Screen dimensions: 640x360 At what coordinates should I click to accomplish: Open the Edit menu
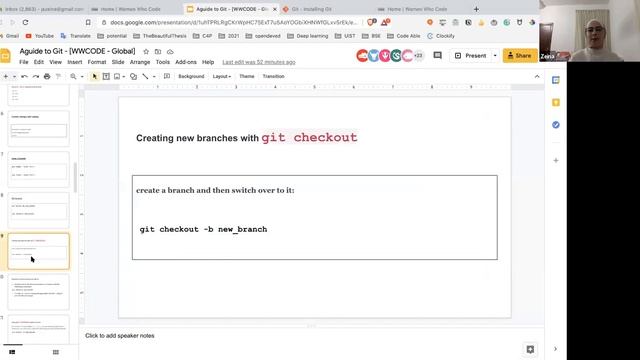[x=38, y=62]
